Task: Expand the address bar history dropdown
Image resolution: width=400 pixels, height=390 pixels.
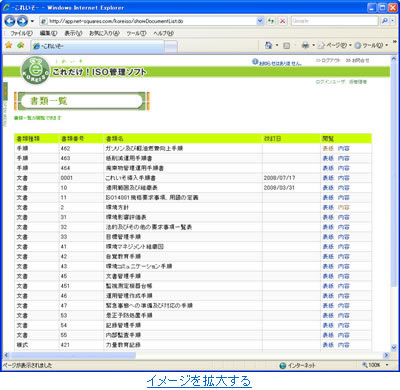Action: coord(260,21)
